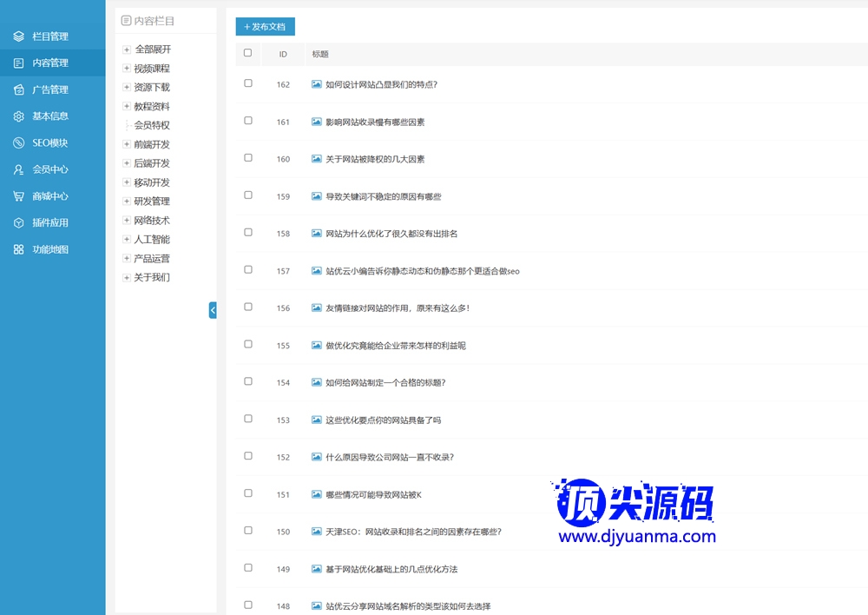This screenshot has width=868, height=615.
Task: Expand the 前端开发 category node
Action: click(127, 144)
